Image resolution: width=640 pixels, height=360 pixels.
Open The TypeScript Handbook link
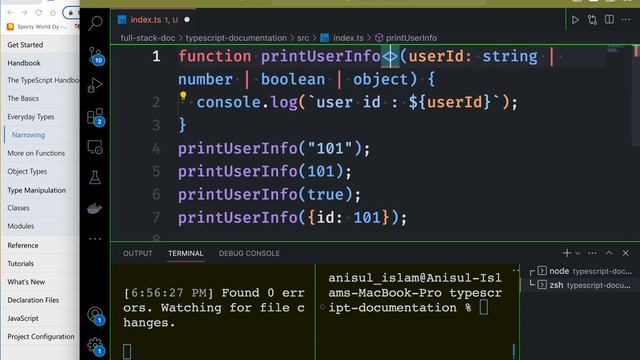43,80
